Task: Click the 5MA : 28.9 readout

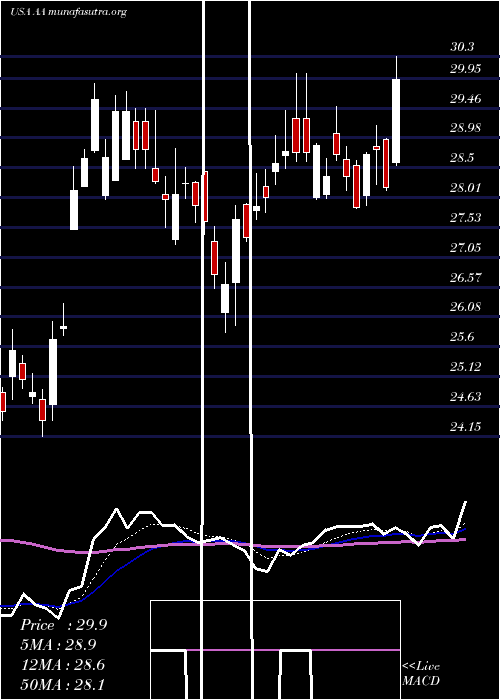Action: pyautogui.click(x=58, y=645)
